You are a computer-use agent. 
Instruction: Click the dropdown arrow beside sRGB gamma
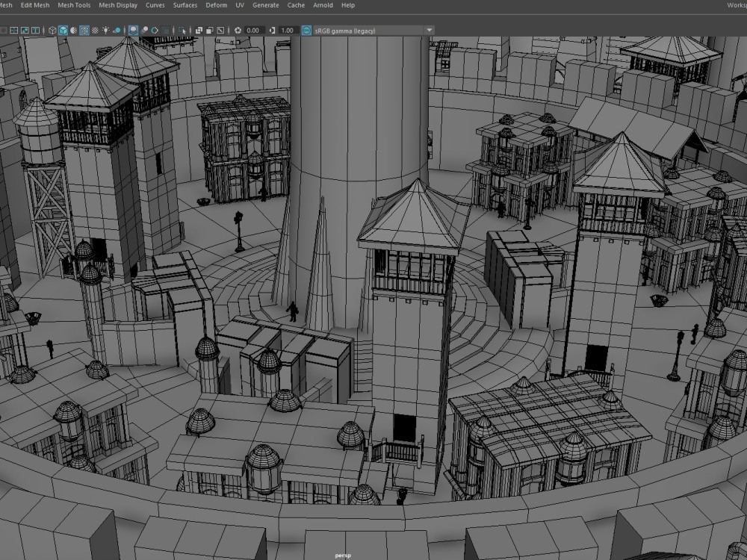click(x=429, y=31)
